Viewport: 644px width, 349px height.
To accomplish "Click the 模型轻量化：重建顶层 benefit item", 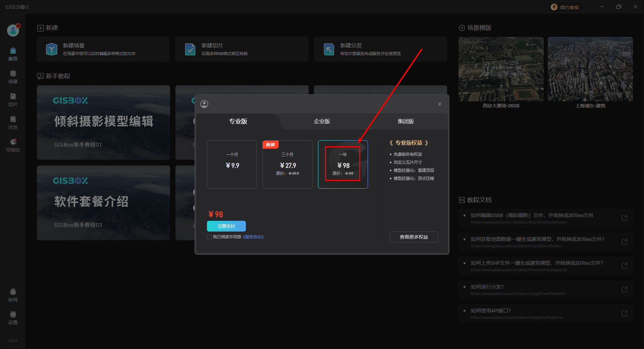I will 414,170.
